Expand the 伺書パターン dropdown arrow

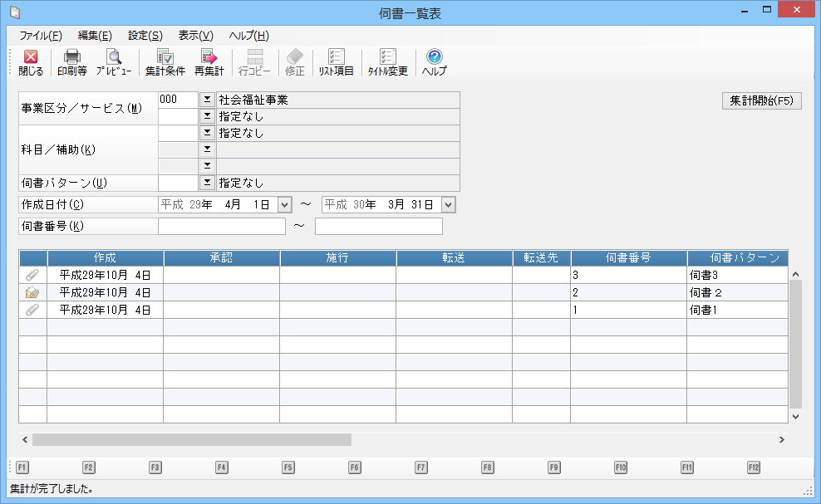[x=207, y=183]
